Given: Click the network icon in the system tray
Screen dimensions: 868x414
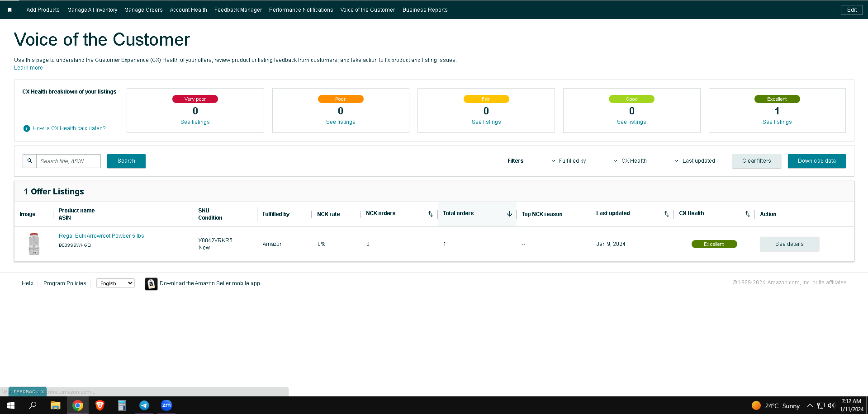Looking at the screenshot, I should pos(821,405).
